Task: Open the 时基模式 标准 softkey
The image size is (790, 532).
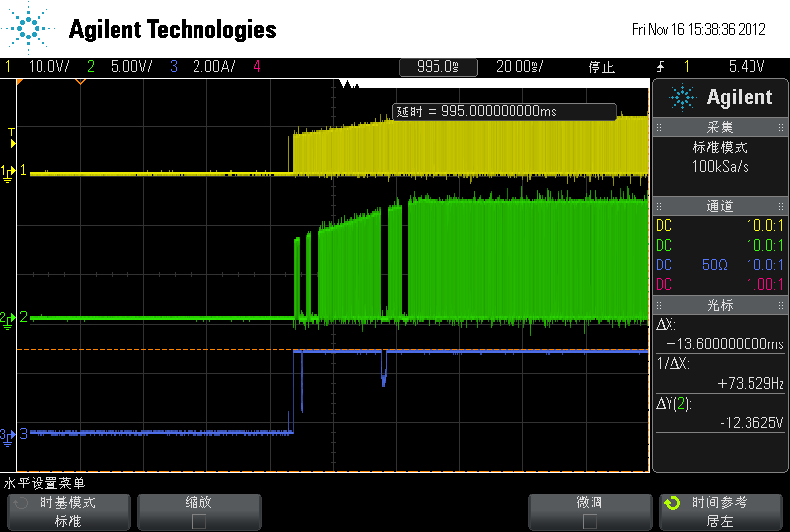Action: click(69, 512)
